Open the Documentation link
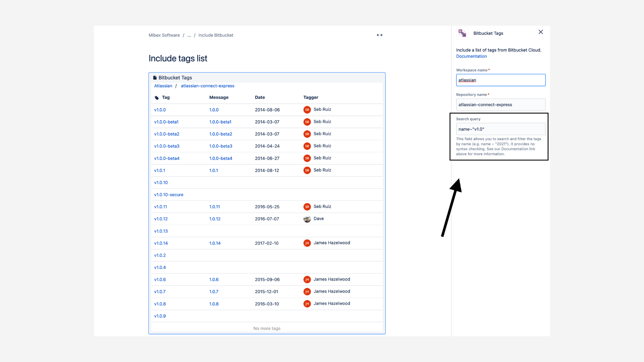Screen dimensions: 644x362 pos(471,56)
